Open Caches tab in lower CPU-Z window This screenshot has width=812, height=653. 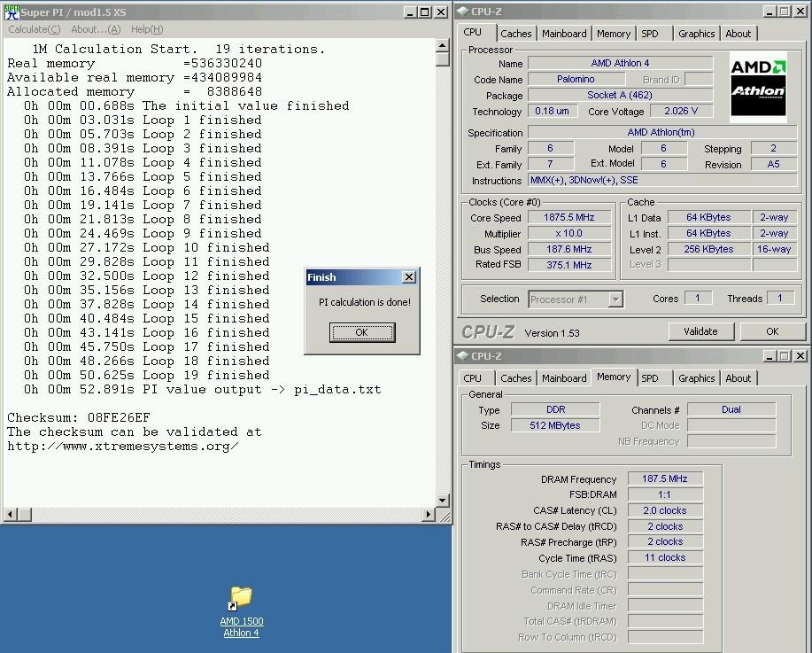click(515, 378)
